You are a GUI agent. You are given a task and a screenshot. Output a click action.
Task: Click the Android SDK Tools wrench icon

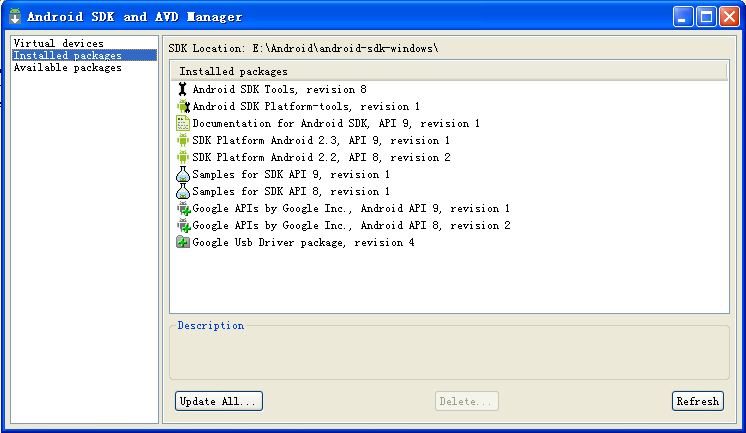coord(183,89)
